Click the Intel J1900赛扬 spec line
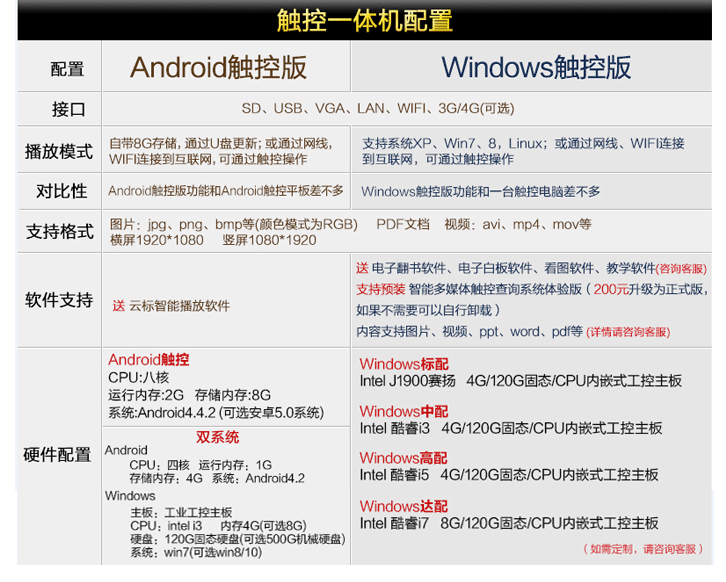This screenshot has height=582, width=726. 520,381
